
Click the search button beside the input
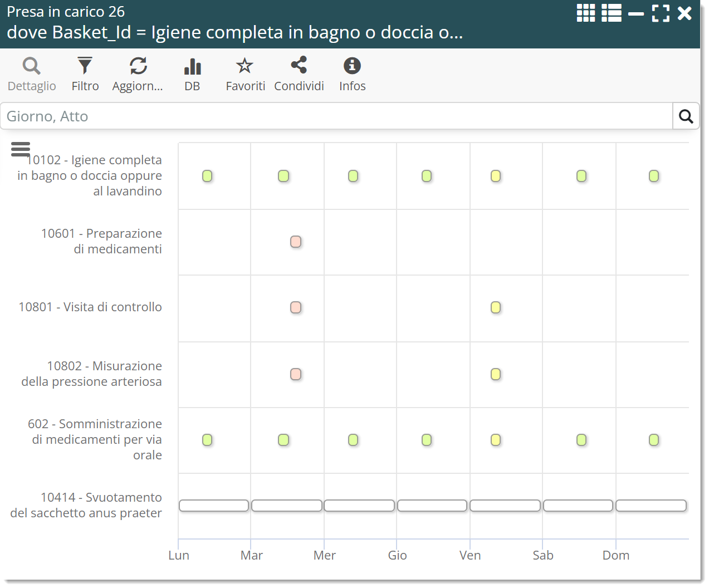pyautogui.click(x=686, y=116)
